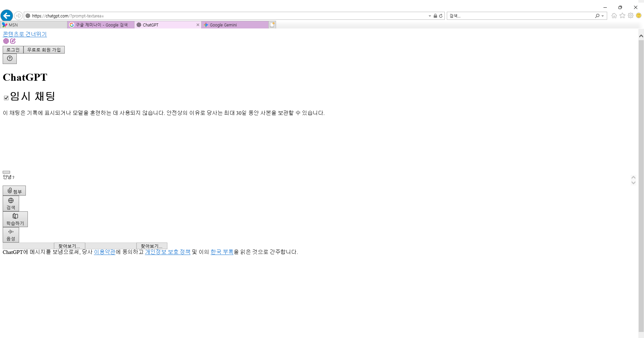Click the second file path field
The width and height of the screenshot is (644, 338).
[111, 246]
